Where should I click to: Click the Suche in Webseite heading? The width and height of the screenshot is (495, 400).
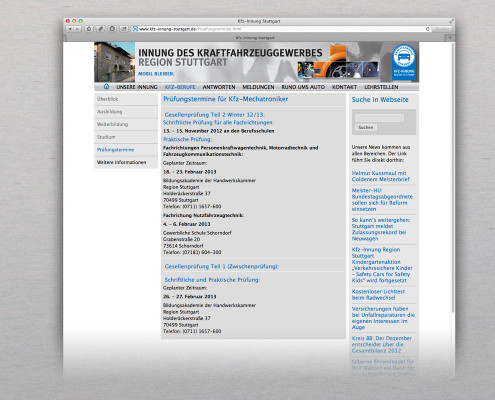[380, 99]
